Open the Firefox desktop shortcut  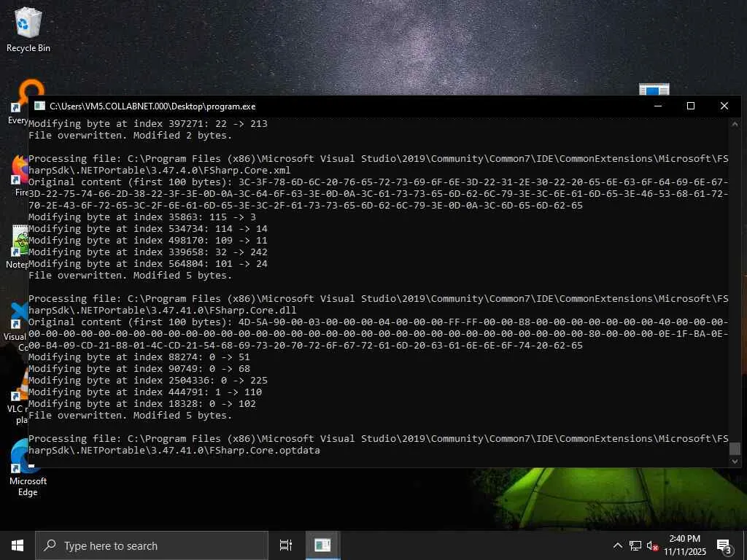point(19,175)
